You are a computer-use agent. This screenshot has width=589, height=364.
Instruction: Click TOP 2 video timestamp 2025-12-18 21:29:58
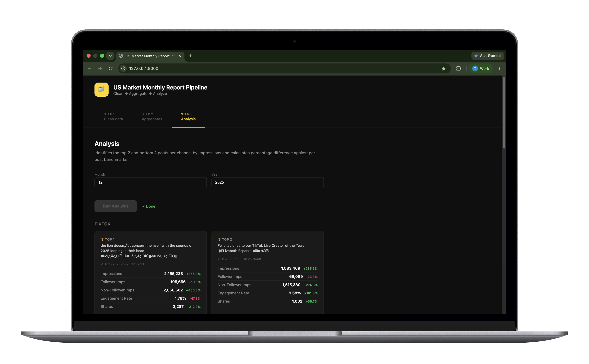[245, 259]
